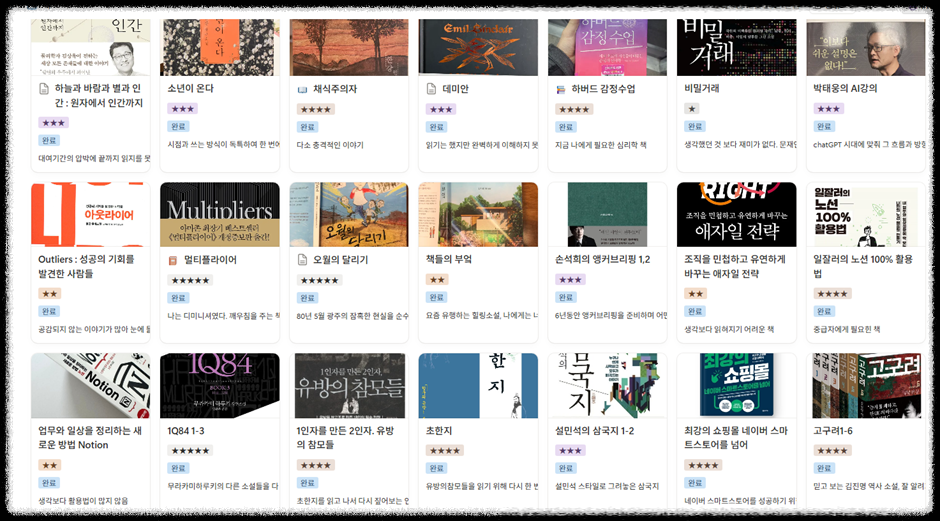Open the 초한지 card title

439,430
